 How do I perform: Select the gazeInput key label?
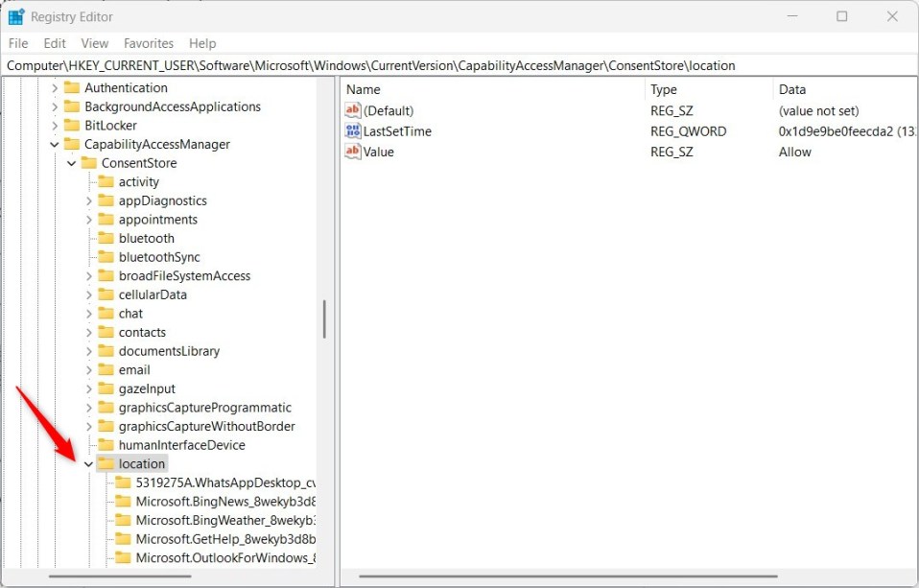[147, 388]
